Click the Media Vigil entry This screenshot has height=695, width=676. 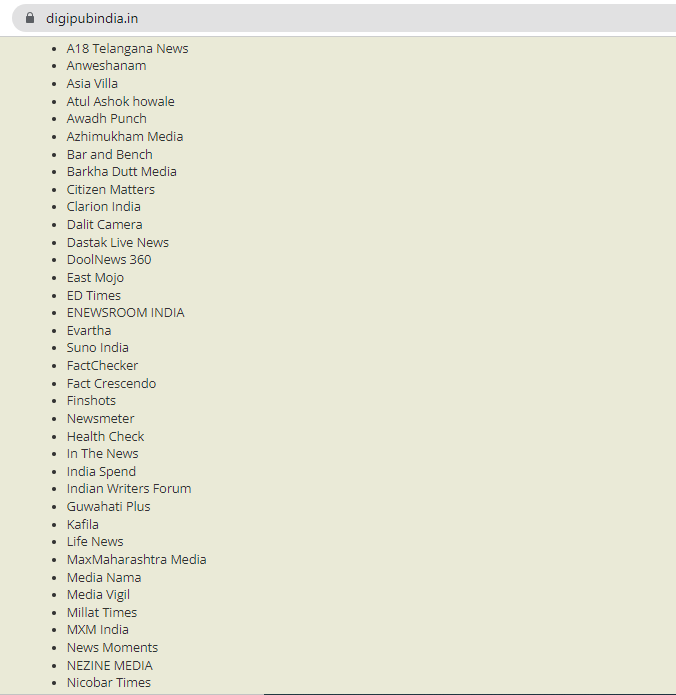[x=98, y=595]
